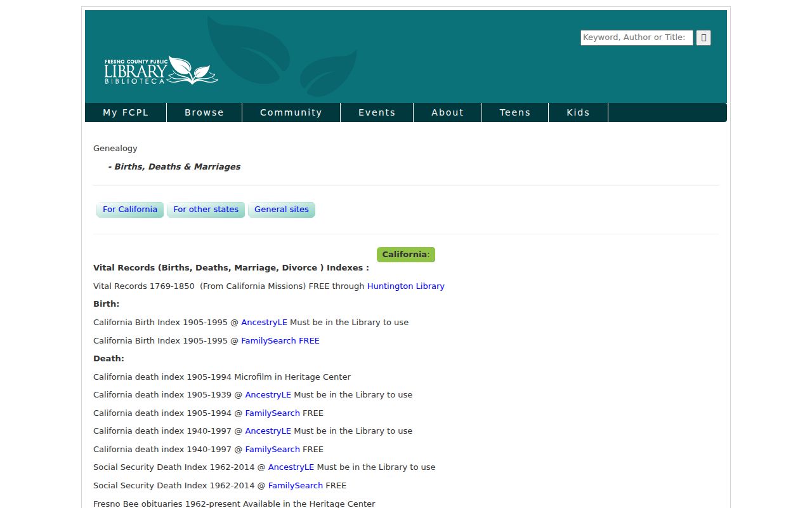Click the search submit button
The image size is (812, 508).
tap(704, 37)
